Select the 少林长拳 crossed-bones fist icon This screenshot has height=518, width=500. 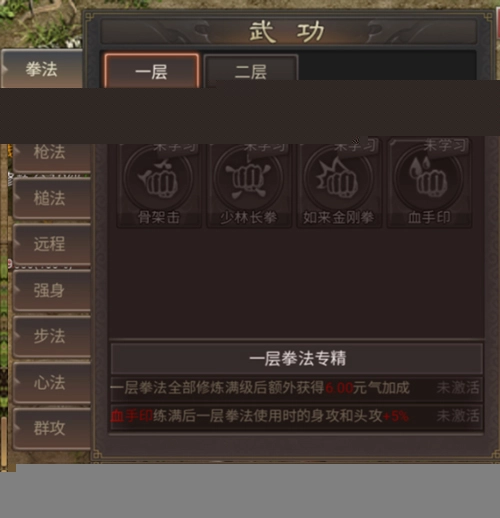pos(249,177)
